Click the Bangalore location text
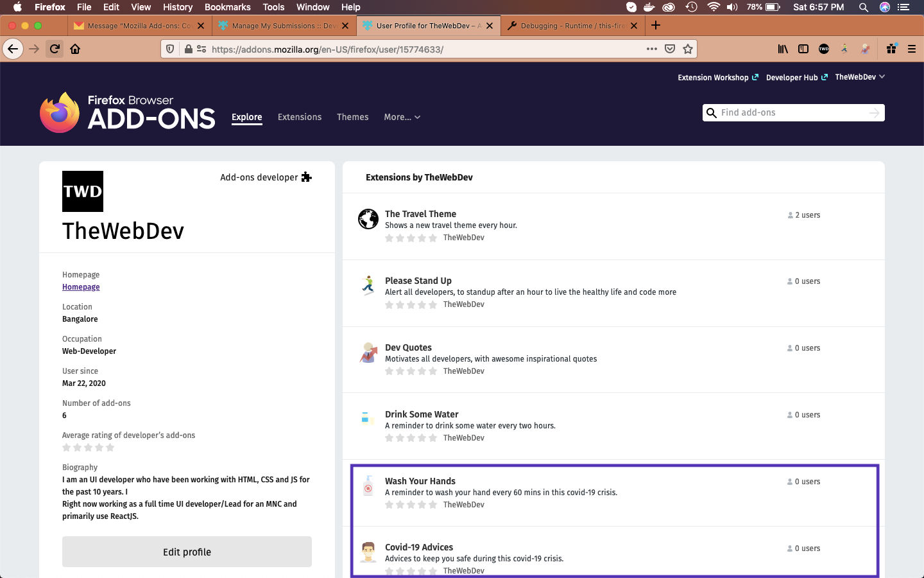This screenshot has height=578, width=924. 80,319
